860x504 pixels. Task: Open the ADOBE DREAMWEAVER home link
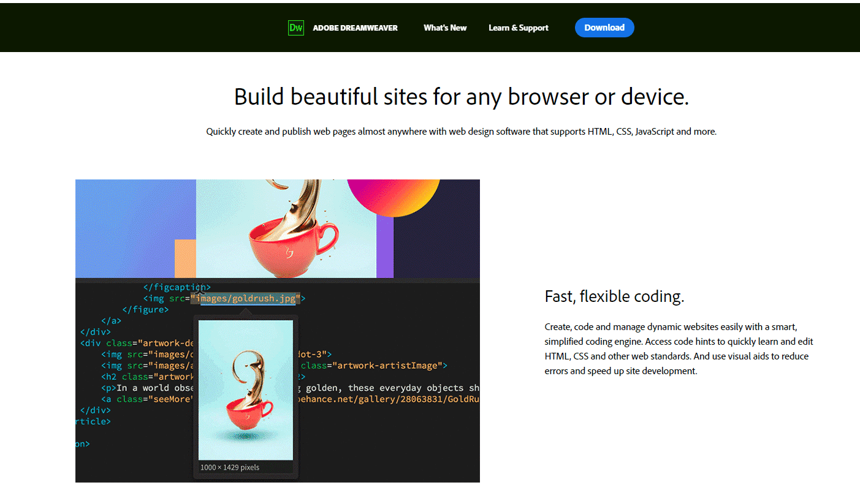pyautogui.click(x=355, y=28)
